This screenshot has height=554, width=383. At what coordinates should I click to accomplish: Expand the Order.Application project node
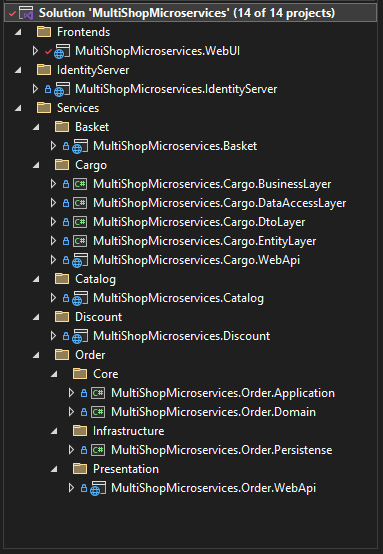tap(71, 393)
